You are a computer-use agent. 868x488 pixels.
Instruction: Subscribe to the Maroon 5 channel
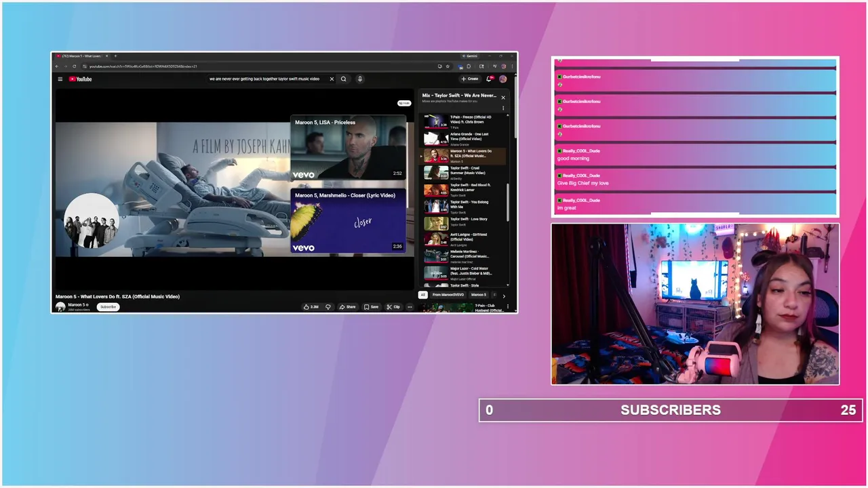108,307
